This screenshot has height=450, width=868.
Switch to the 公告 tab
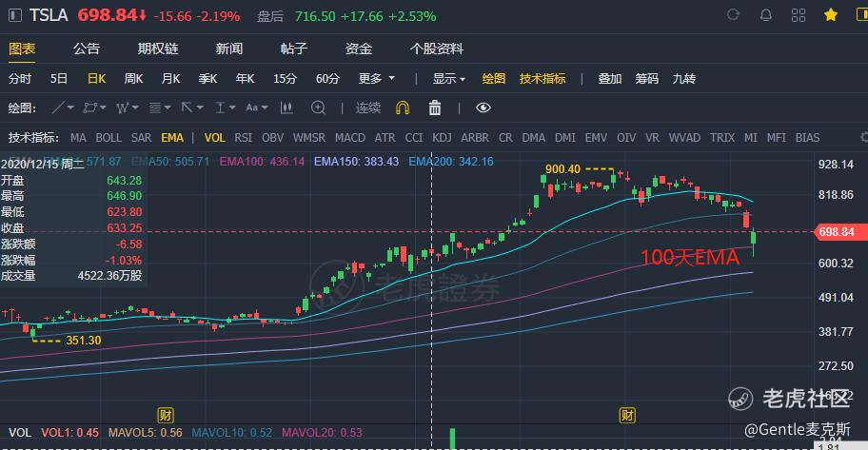tap(87, 49)
